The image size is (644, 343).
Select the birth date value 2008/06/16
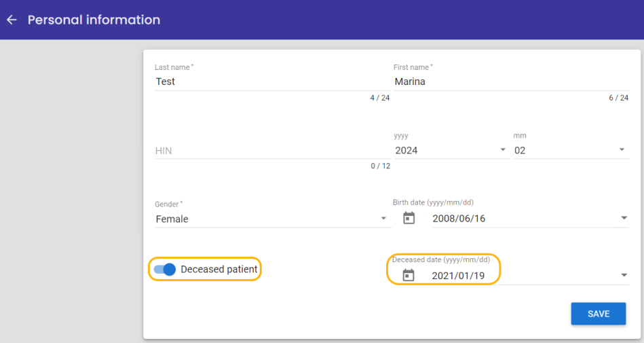pos(459,219)
